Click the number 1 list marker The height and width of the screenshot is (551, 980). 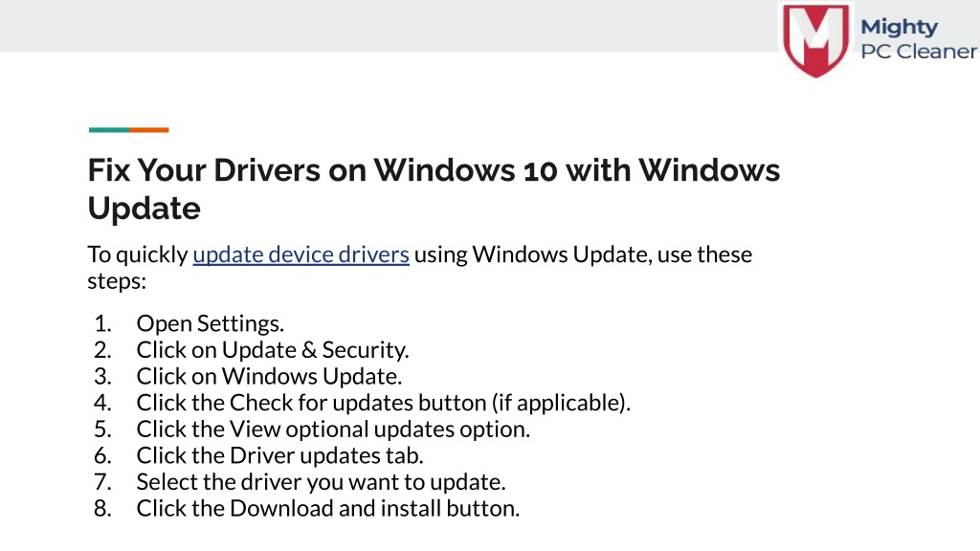click(102, 323)
